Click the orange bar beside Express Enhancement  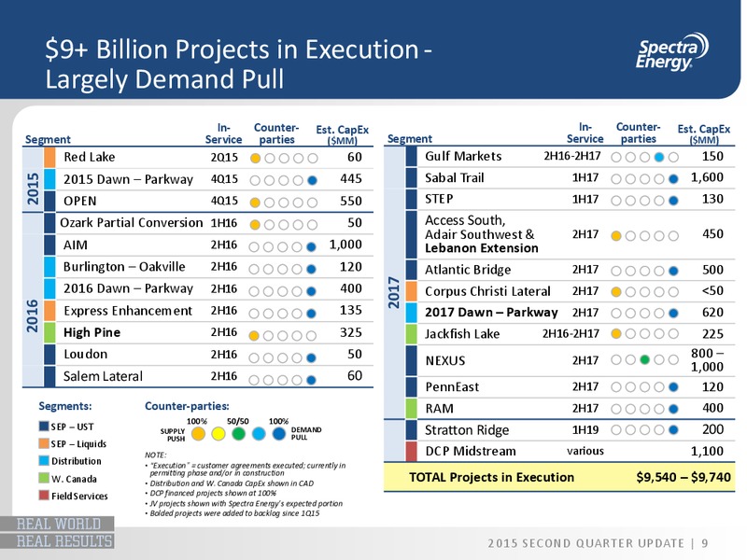pos(49,311)
